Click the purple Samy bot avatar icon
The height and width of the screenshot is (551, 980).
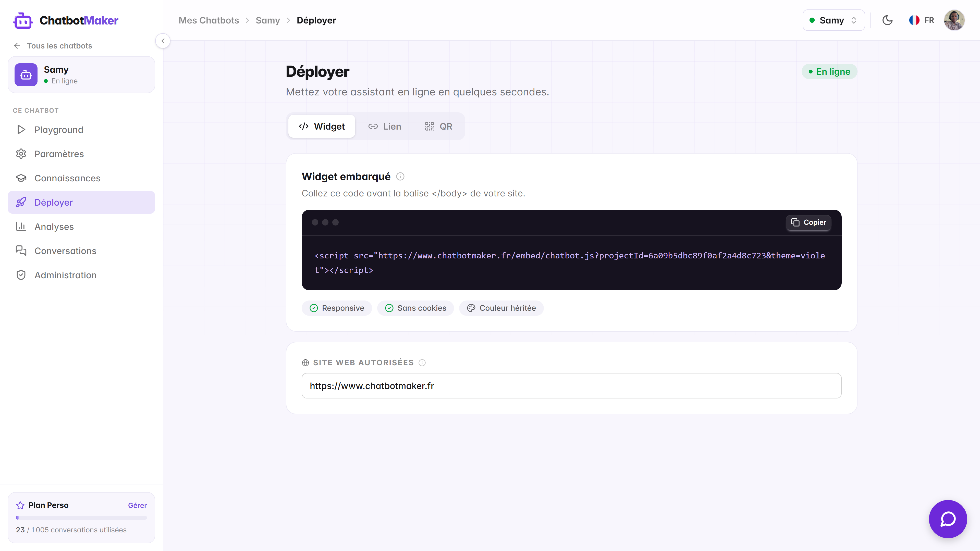pyautogui.click(x=26, y=74)
